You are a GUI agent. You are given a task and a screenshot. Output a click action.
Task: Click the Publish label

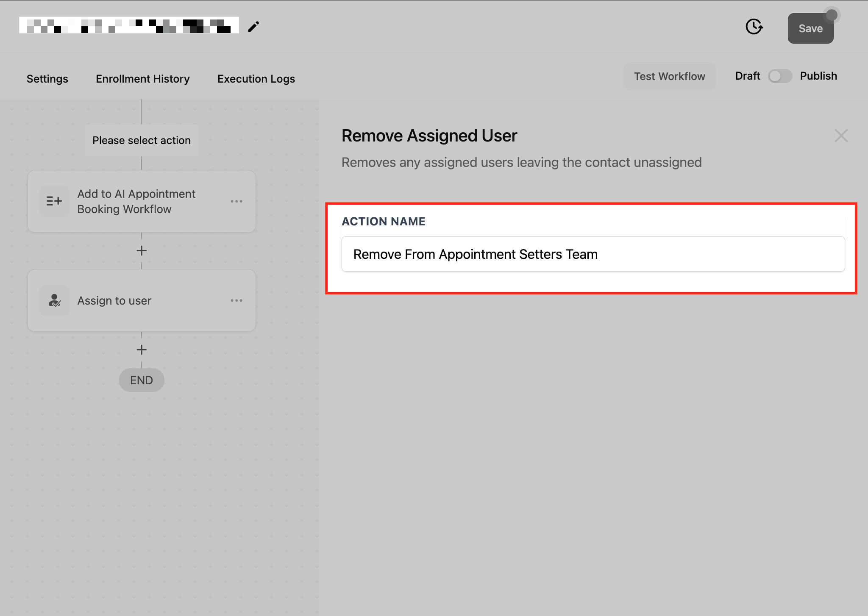[818, 76]
